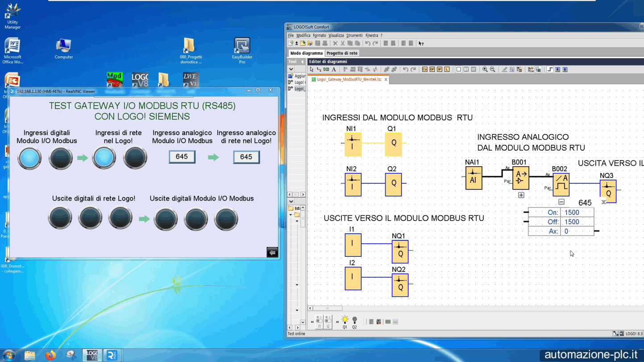
Task: Open the File menu
Action: coord(291,35)
